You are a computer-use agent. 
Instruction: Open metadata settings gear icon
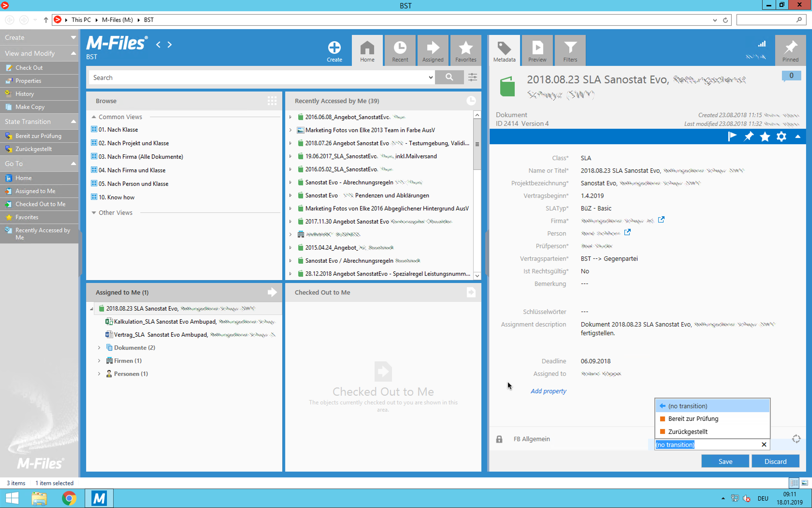(781, 136)
